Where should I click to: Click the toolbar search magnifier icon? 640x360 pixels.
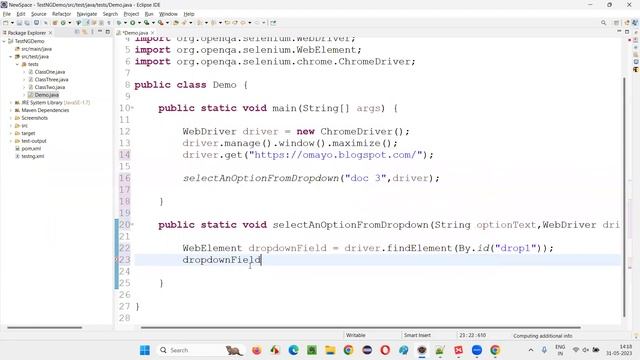603,23
